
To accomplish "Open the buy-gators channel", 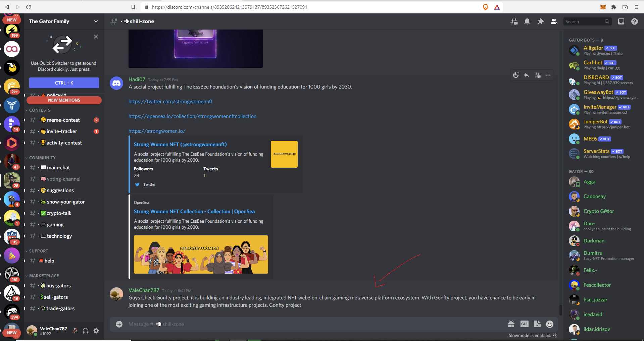I will point(64,286).
